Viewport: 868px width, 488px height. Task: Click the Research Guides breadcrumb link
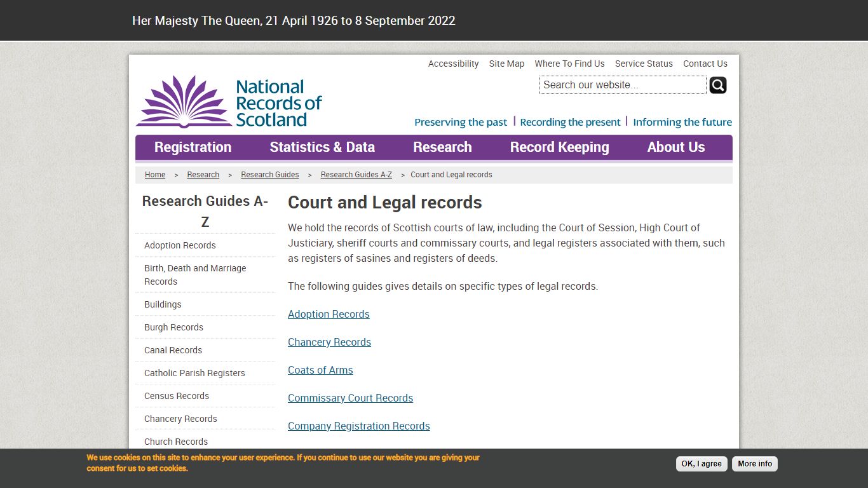[x=270, y=175]
